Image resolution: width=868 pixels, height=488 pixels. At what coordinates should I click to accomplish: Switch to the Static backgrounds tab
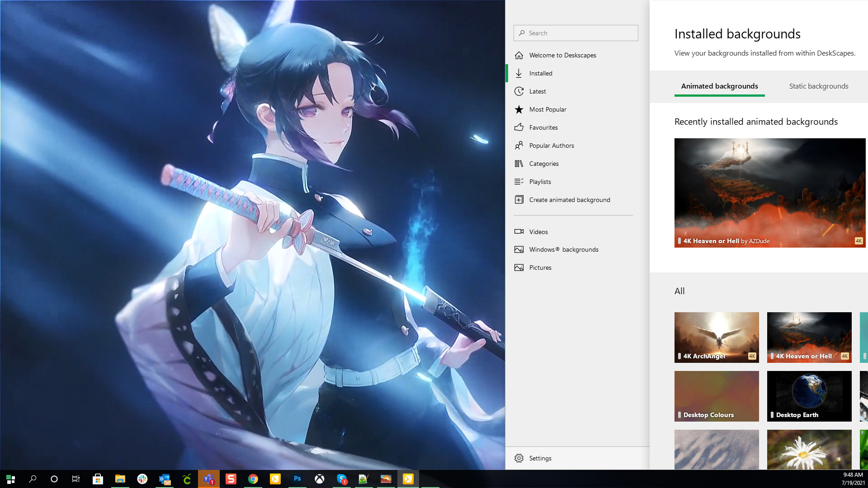(818, 86)
